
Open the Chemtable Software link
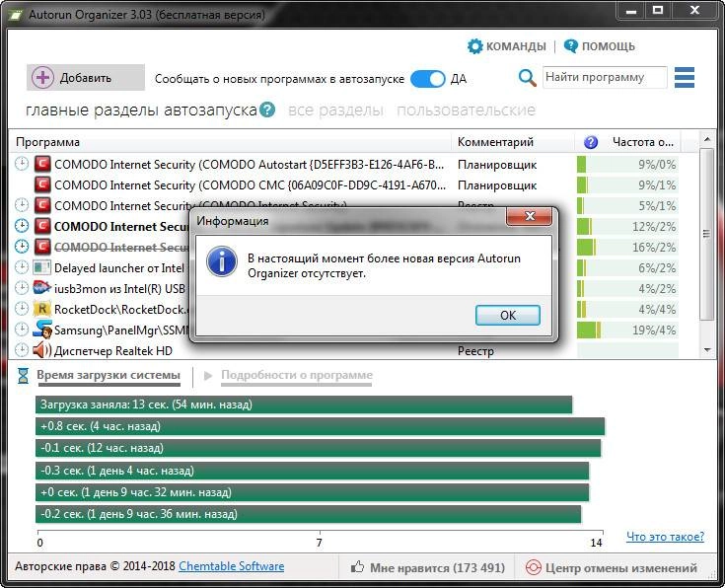[x=231, y=566]
